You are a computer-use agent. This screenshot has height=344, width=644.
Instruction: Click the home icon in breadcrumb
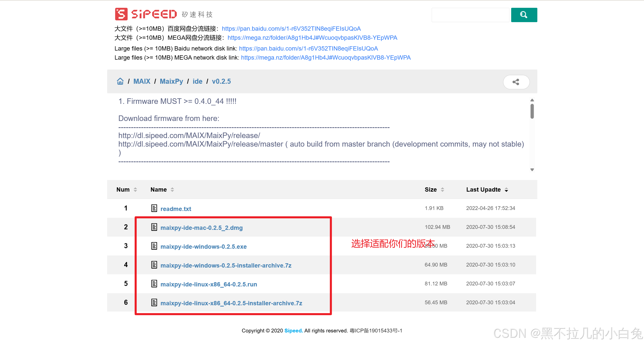tap(120, 81)
